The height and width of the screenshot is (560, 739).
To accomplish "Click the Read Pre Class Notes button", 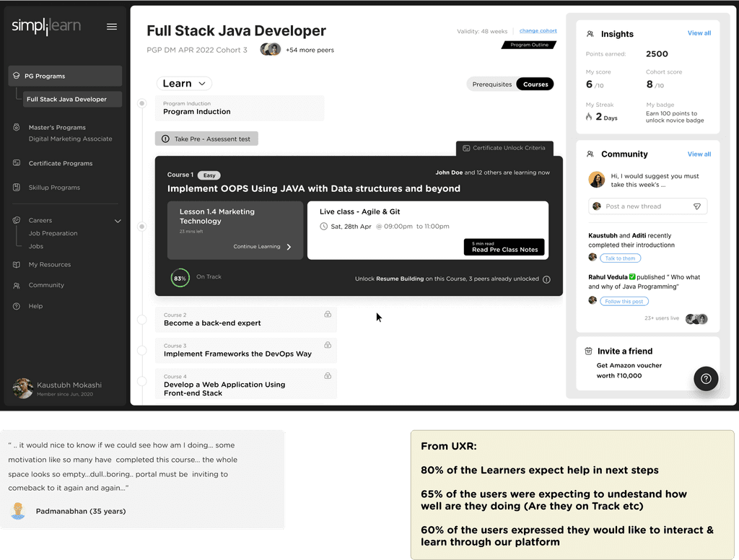I will (x=504, y=247).
